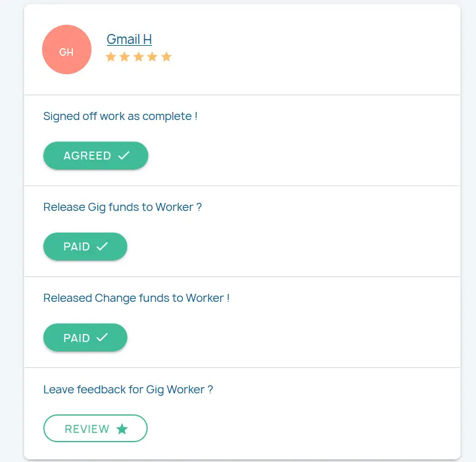Image resolution: width=476 pixels, height=462 pixels.
Task: Click the checkmark in Change funds PAID button
Action: point(103,338)
